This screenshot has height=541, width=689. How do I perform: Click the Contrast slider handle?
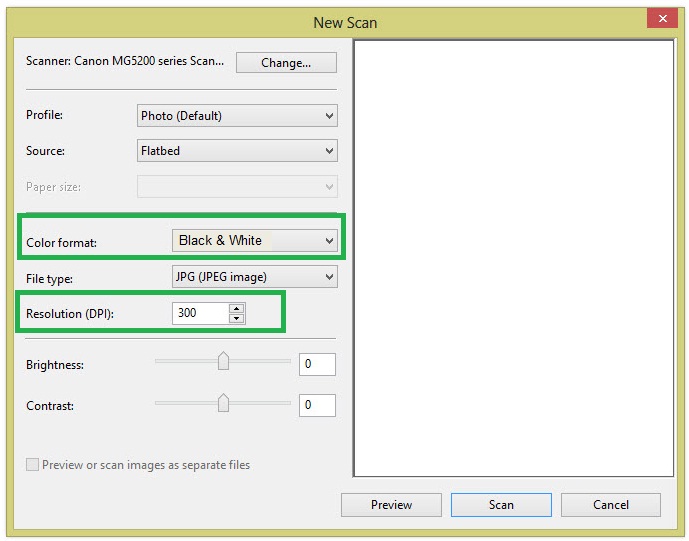pos(223,403)
